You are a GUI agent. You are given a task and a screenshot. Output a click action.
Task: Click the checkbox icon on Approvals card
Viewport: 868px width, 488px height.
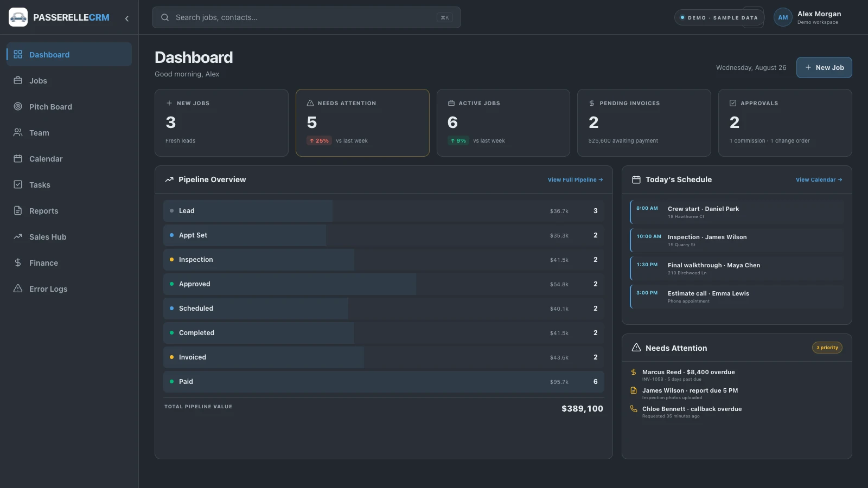[733, 103]
